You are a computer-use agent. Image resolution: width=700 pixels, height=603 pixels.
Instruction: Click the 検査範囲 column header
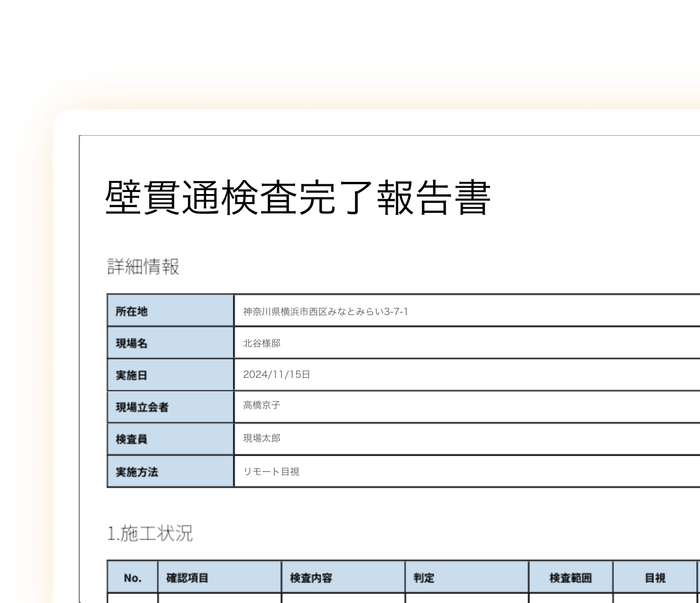click(570, 578)
